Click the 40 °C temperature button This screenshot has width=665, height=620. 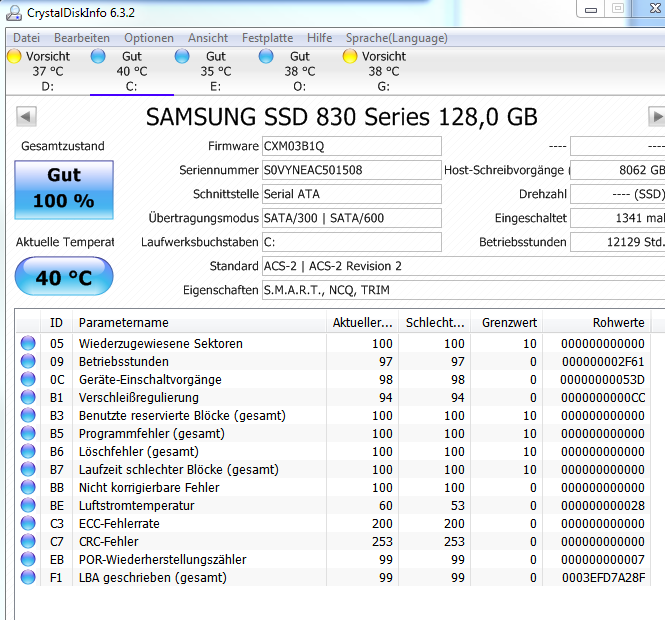click(x=64, y=276)
